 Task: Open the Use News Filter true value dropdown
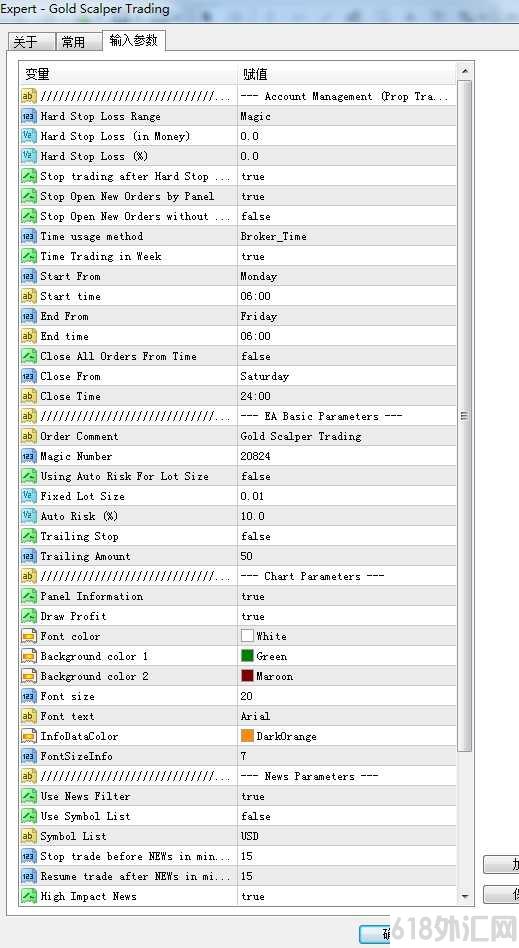(347, 796)
